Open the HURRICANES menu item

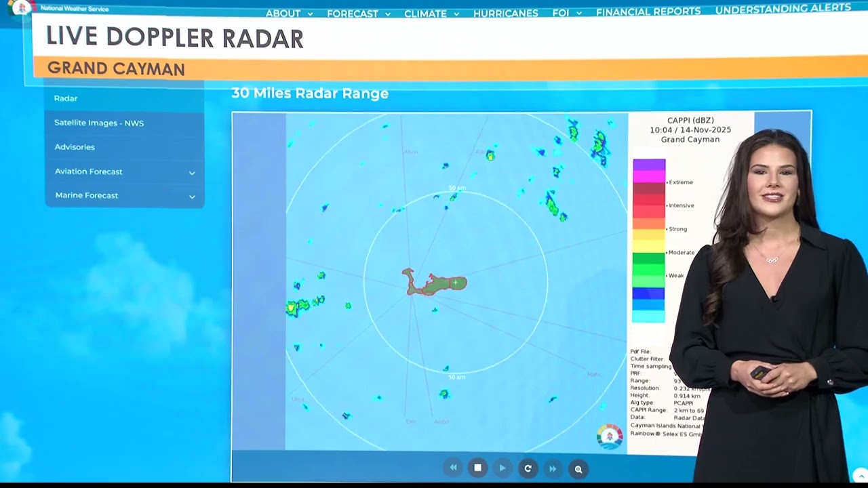(x=506, y=14)
